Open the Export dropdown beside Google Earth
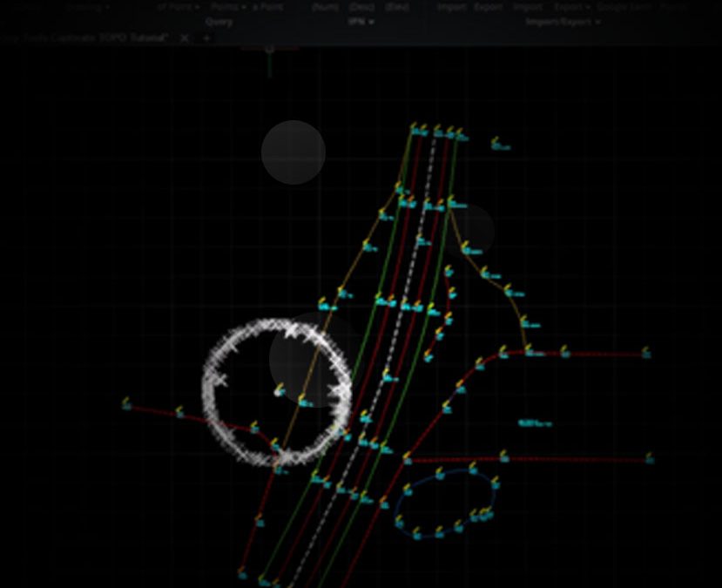722x588 pixels. point(572,7)
